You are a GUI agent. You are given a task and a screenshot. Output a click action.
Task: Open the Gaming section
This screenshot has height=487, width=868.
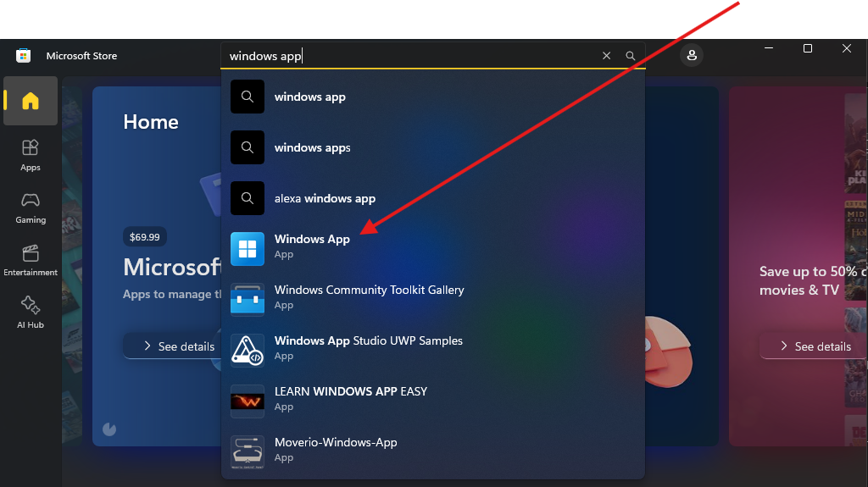pos(31,208)
